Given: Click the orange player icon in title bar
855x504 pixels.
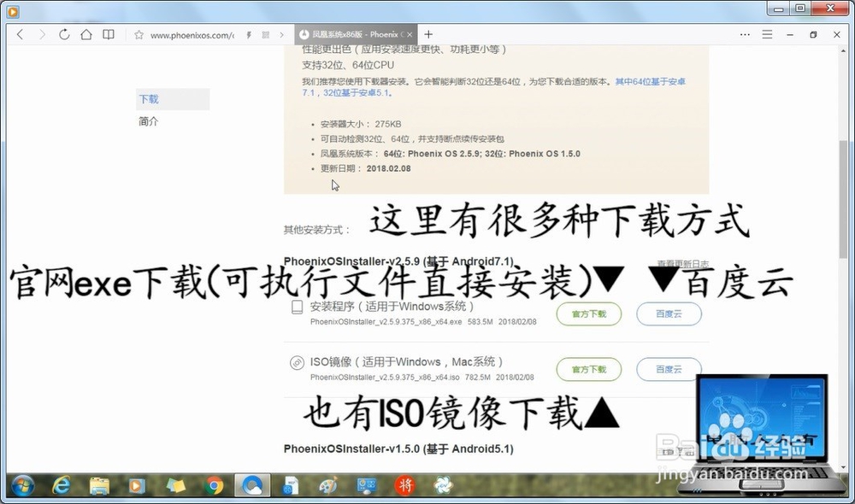Looking at the screenshot, I should 13,11.
